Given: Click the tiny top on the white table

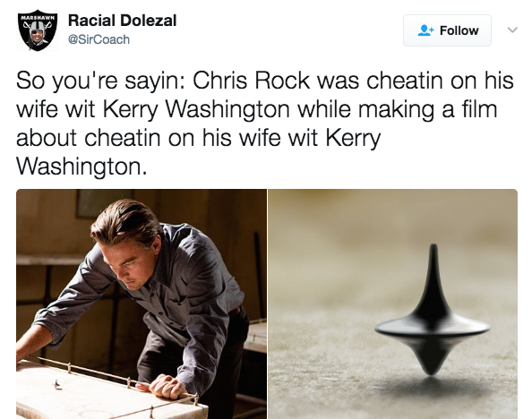Looking at the screenshot, I should click(x=56, y=383).
